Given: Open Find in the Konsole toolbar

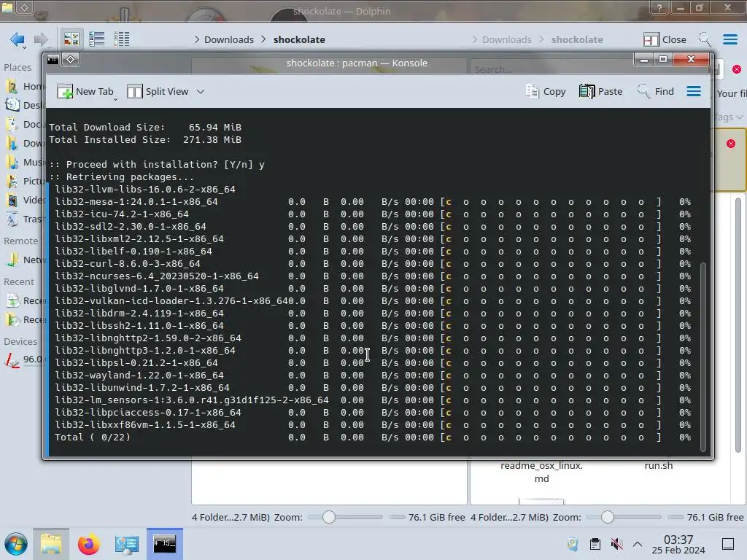Looking at the screenshot, I should tap(656, 91).
